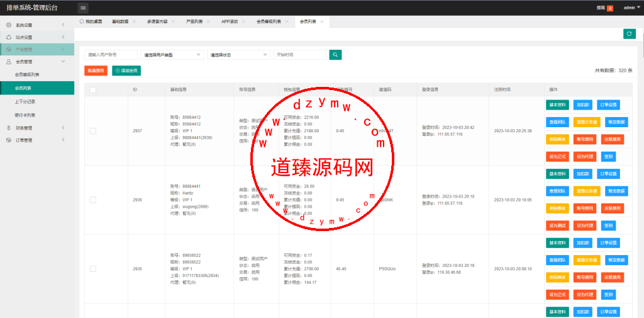Open the admin account dropdown
Screen dimensions: 644x318
pyautogui.click(x=632, y=8)
